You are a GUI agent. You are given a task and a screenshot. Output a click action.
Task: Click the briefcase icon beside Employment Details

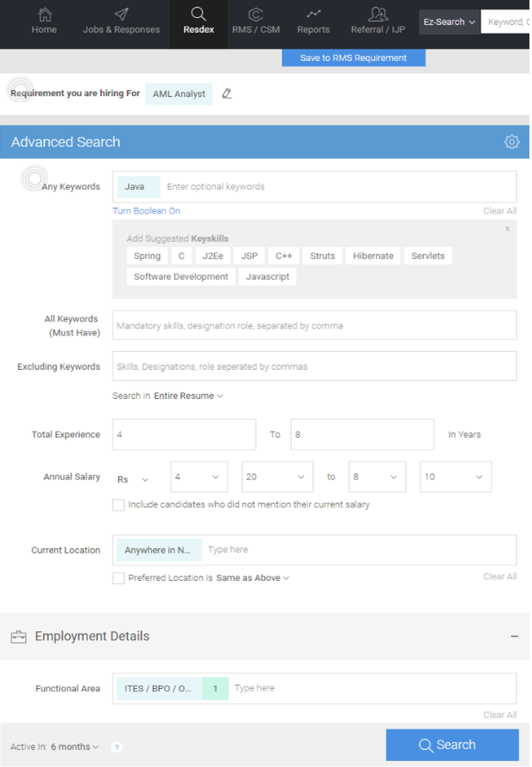coord(19,637)
